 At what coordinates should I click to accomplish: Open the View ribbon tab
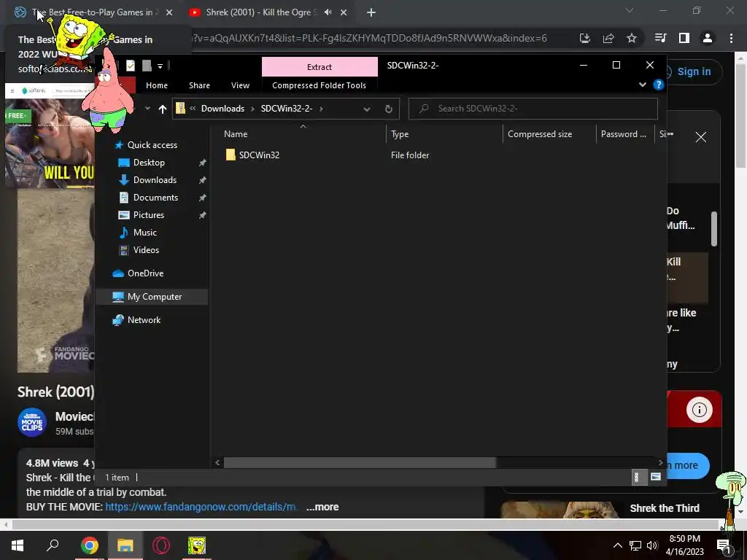pos(240,85)
